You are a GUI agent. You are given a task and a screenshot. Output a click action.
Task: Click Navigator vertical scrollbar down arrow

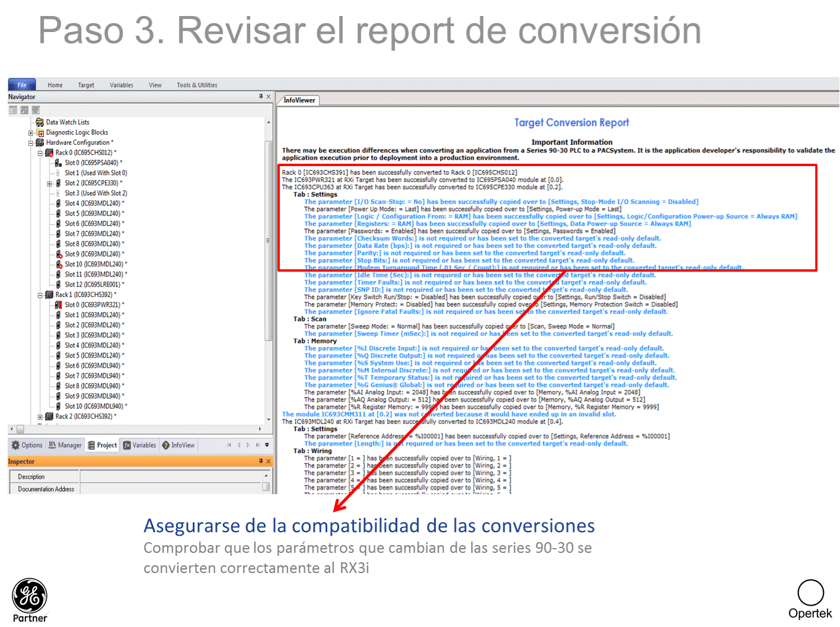(269, 419)
